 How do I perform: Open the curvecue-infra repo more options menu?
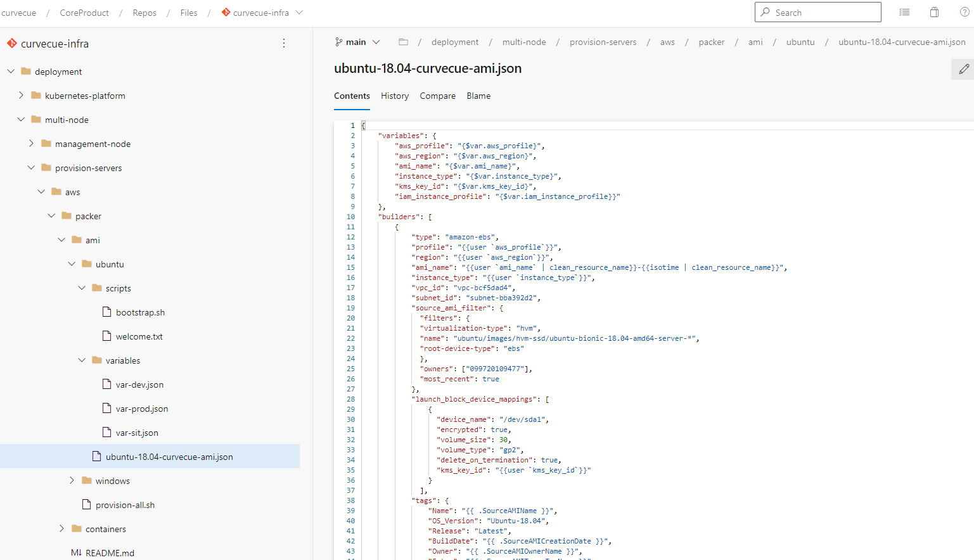[284, 43]
